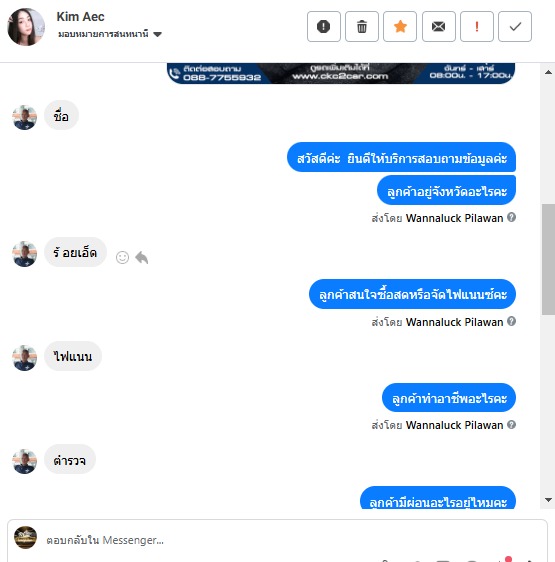The width and height of the screenshot is (555, 562).
Task: Open the ckc2car banner image message
Action: tap(341, 73)
